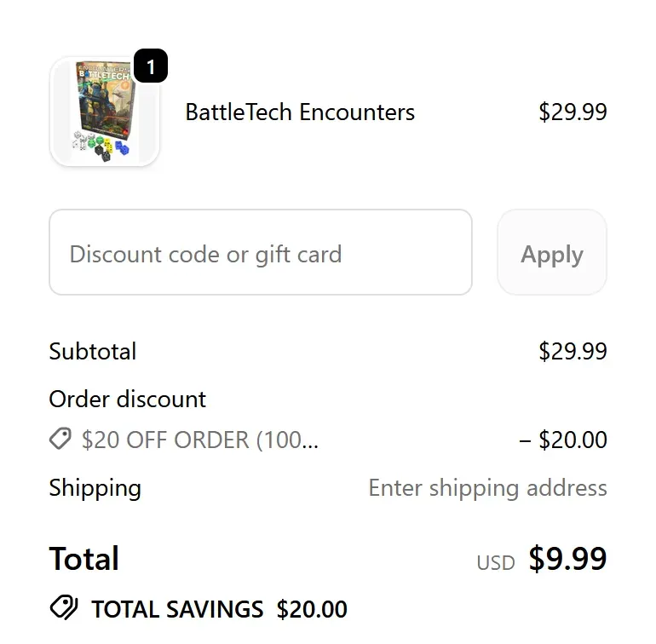Image resolution: width=656 pixels, height=644 pixels.
Task: Click the Order discount heading
Action: coord(128,400)
